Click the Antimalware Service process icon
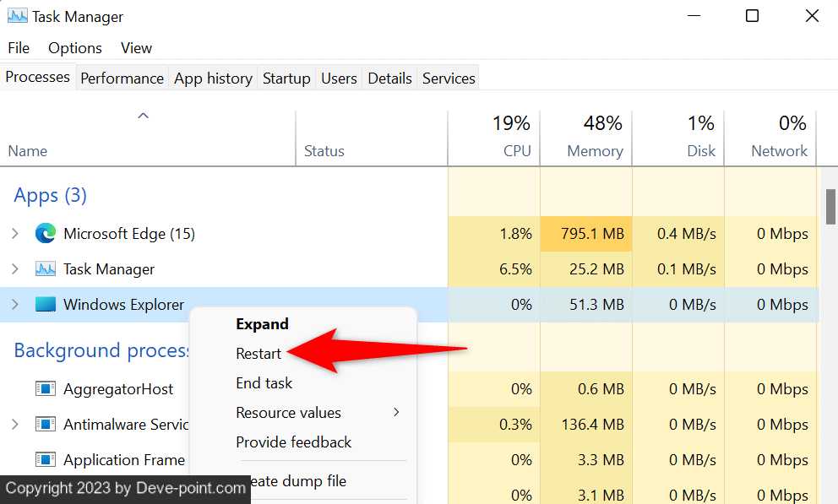Viewport: 838px width, 504px height. tap(45, 425)
